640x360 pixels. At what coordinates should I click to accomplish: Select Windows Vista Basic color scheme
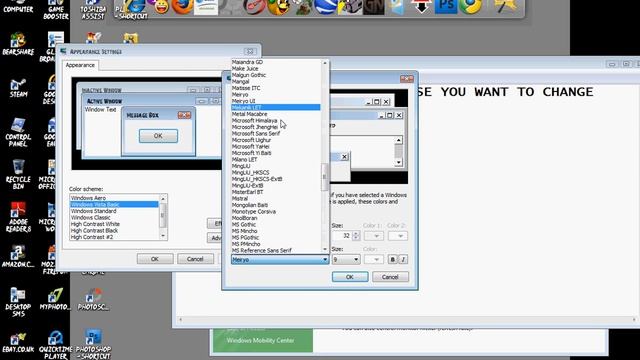point(114,204)
